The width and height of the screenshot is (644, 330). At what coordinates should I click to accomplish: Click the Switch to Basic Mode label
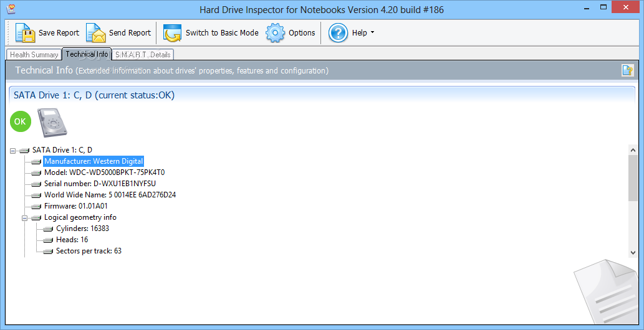tap(222, 33)
